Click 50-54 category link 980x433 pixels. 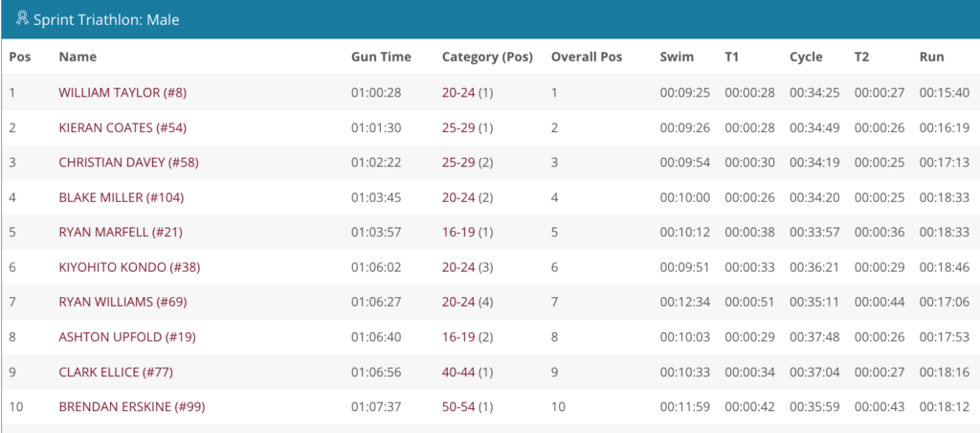click(458, 408)
